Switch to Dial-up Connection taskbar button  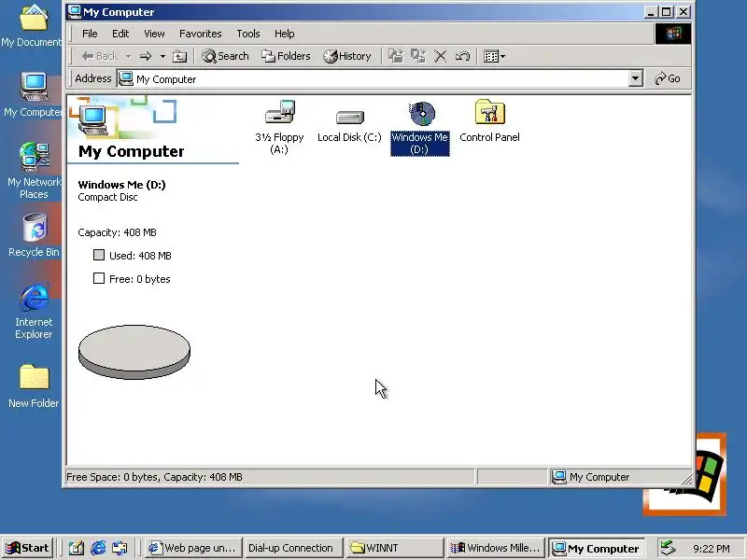(x=293, y=548)
